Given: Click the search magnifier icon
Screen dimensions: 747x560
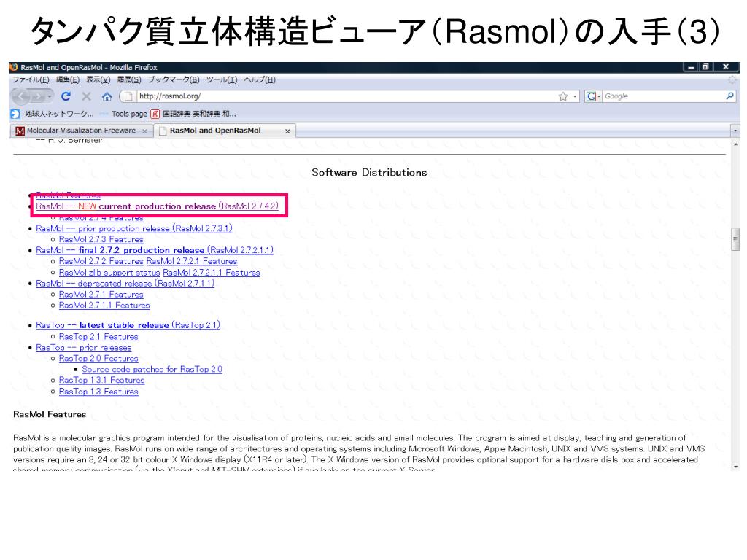Looking at the screenshot, I should pos(729,96).
